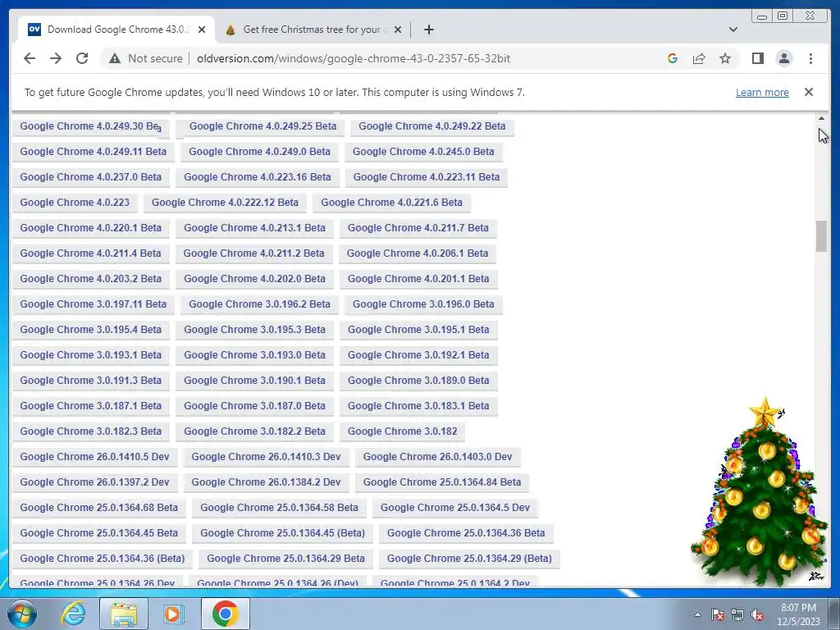Select Google Chrome 3.0.195.3 Beta
Viewport: 840px width, 630px height.
coord(254,330)
